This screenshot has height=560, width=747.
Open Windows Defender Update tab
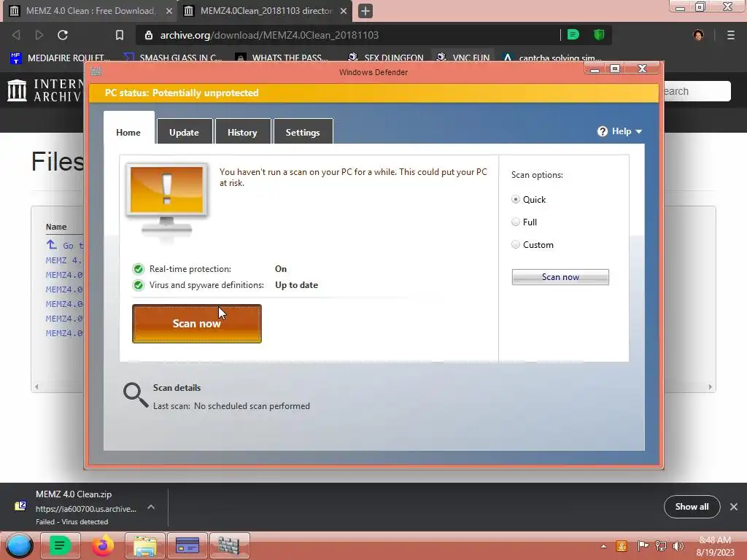pyautogui.click(x=185, y=133)
